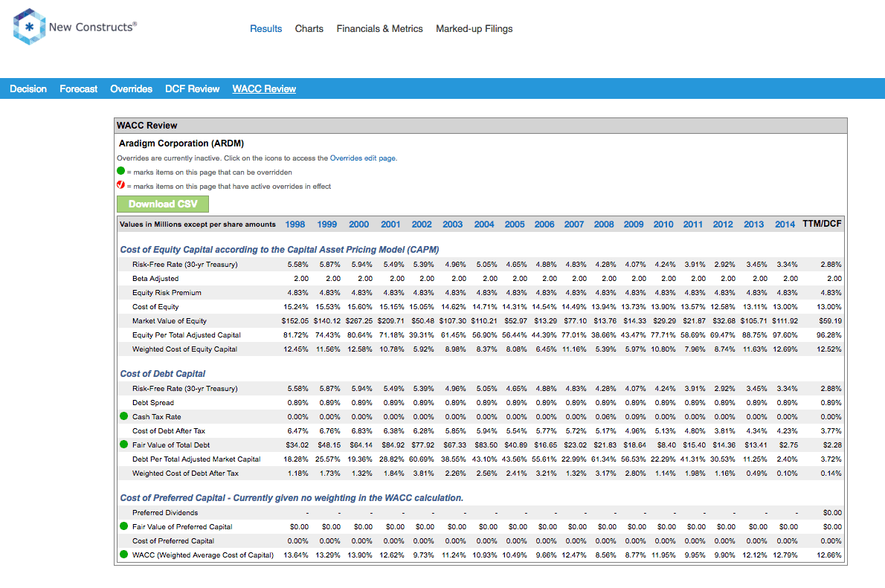Click the TTM/DCF column header
Screen dimensions: 885x588
point(823,224)
